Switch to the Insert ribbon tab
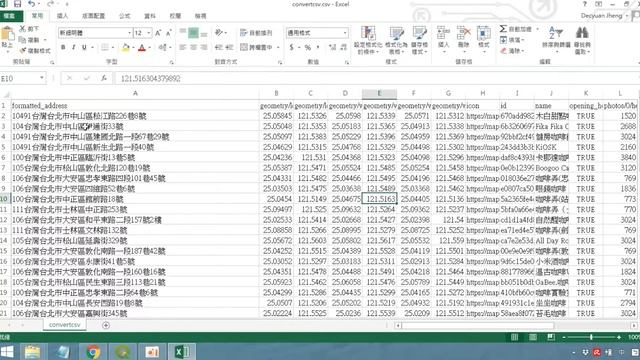Screen dimensions: 640x360 pos(62,16)
